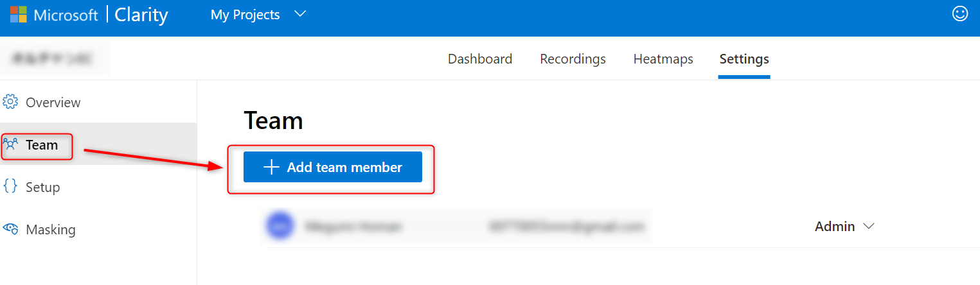The width and height of the screenshot is (980, 285).
Task: Expand the chevron next to My Projects
Action: coord(300,14)
